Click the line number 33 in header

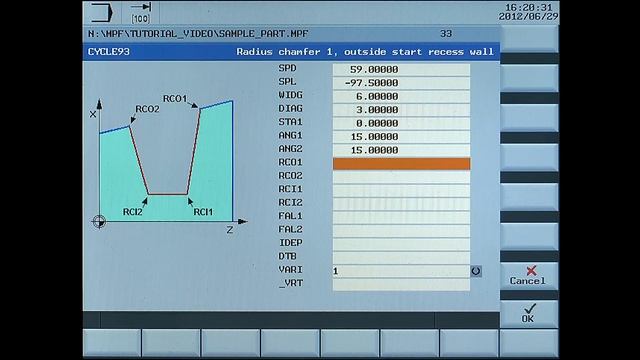[446, 34]
